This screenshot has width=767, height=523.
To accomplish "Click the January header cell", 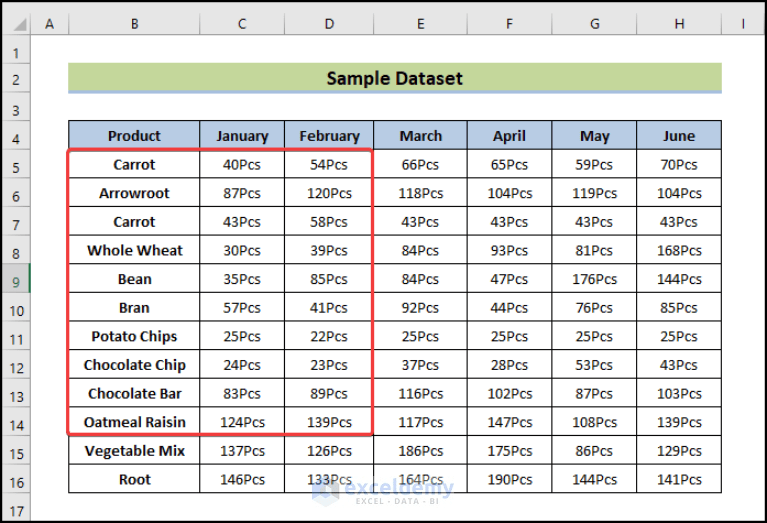I will (242, 136).
